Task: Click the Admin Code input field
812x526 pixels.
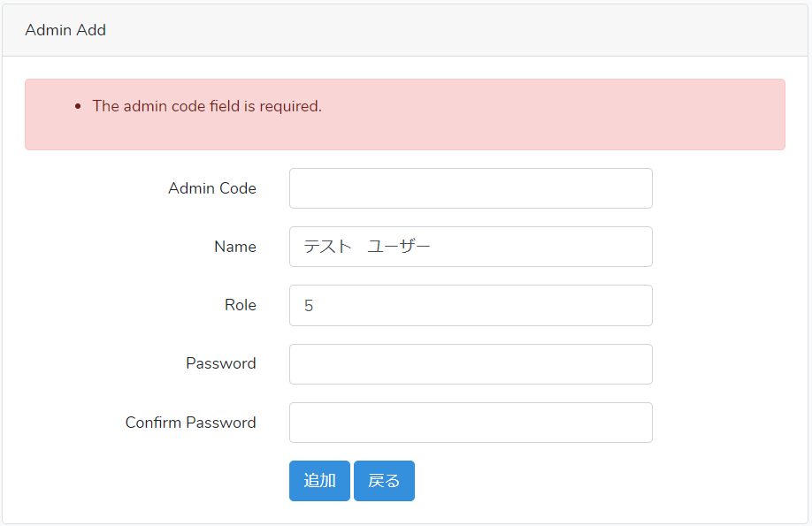Action: 471,188
